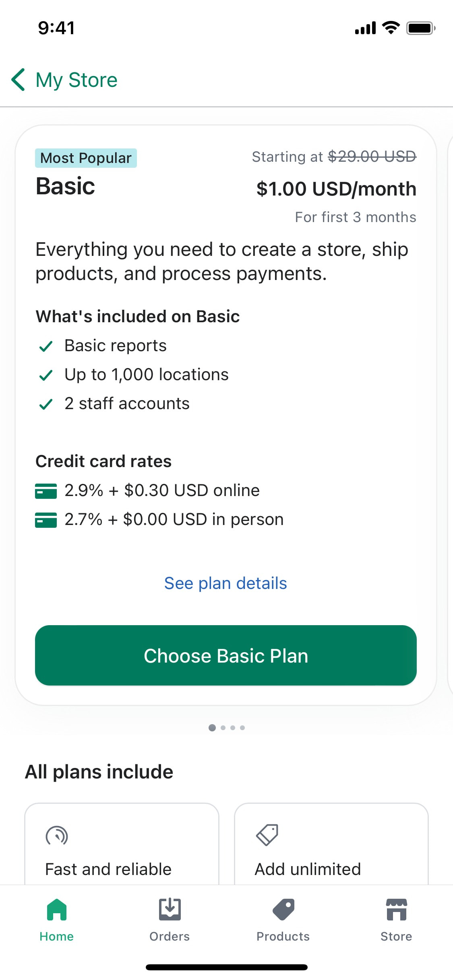Go back to My Store
453x980 pixels.
77,80
